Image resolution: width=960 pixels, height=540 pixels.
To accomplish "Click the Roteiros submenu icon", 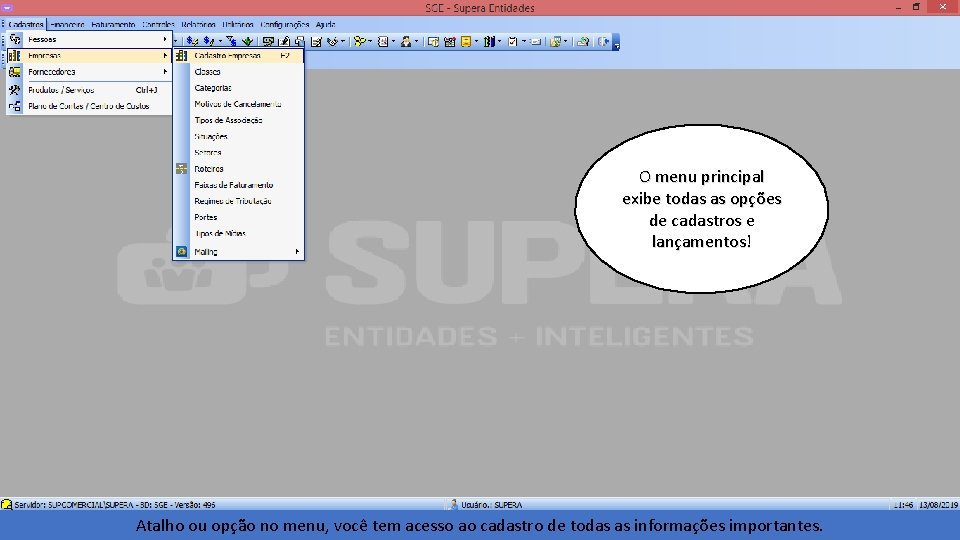I will [x=182, y=168].
